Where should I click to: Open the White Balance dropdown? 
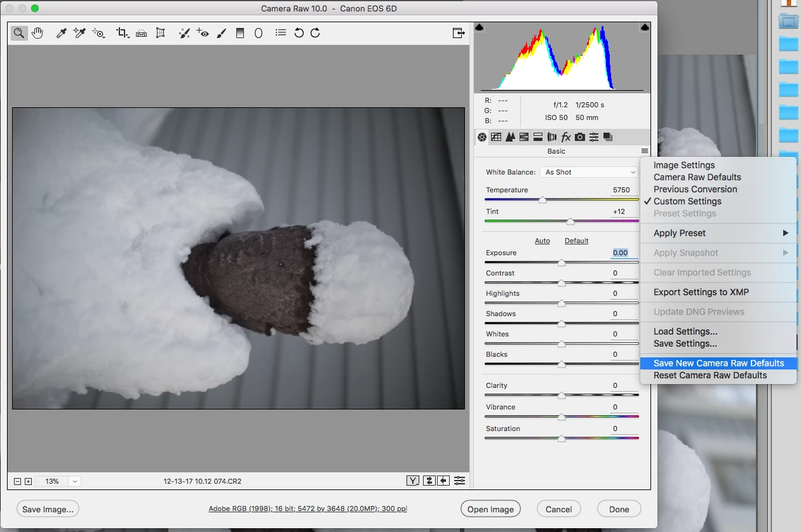pyautogui.click(x=589, y=172)
